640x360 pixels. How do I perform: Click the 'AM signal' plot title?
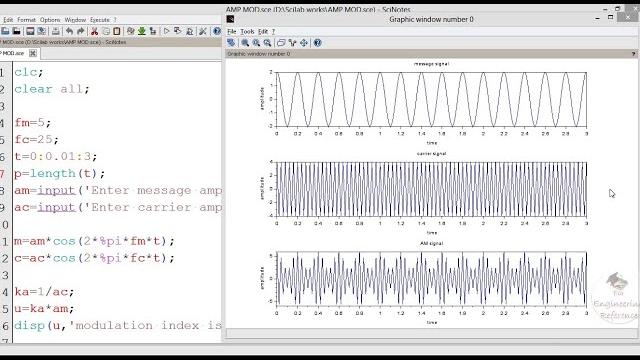[x=431, y=244]
